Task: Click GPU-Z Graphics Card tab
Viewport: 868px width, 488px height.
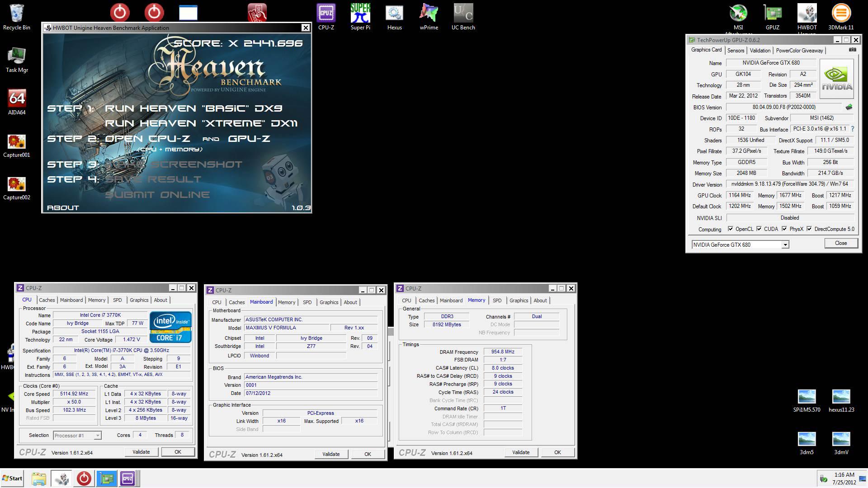Action: click(x=706, y=50)
